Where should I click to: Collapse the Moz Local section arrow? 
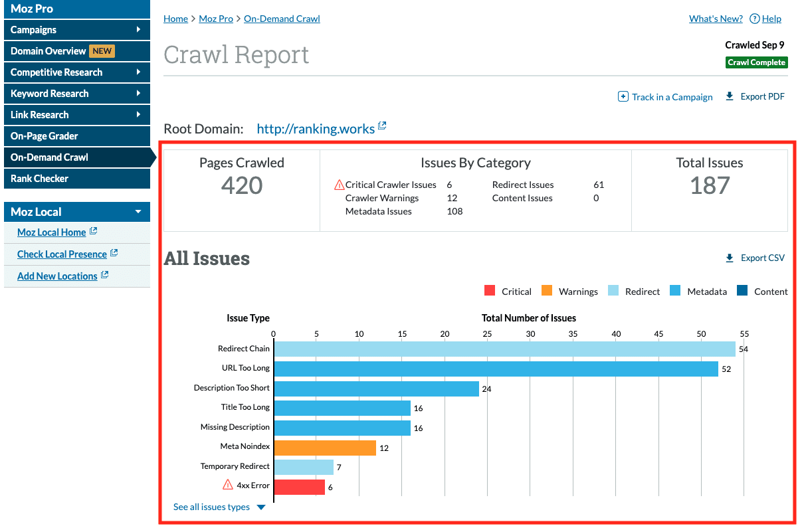coord(138,212)
